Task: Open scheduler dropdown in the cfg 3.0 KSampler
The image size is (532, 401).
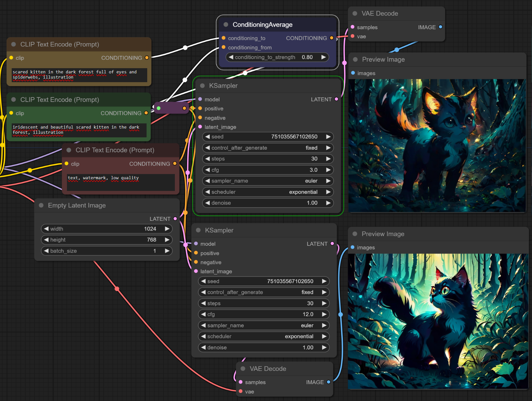Action: coord(267,192)
